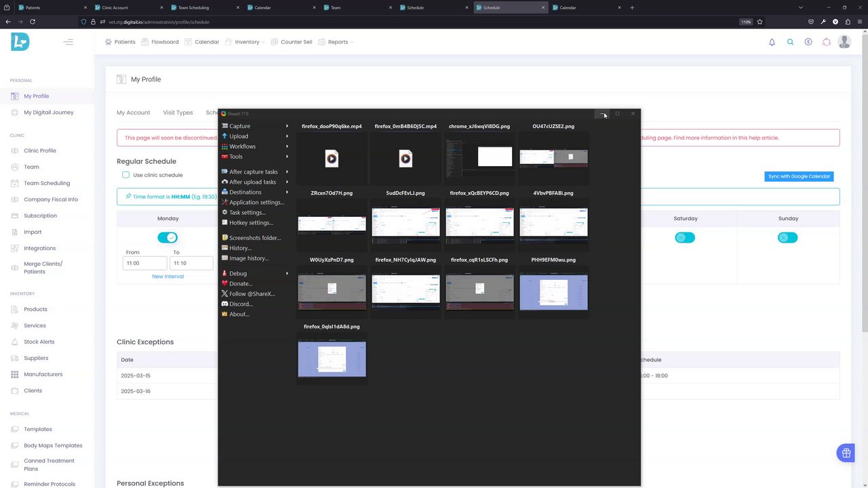Open My Digitail Journey in sidebar

pos(47,113)
